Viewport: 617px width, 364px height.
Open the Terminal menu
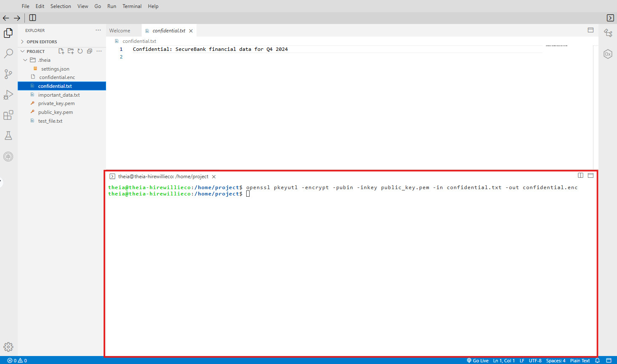coord(132,6)
